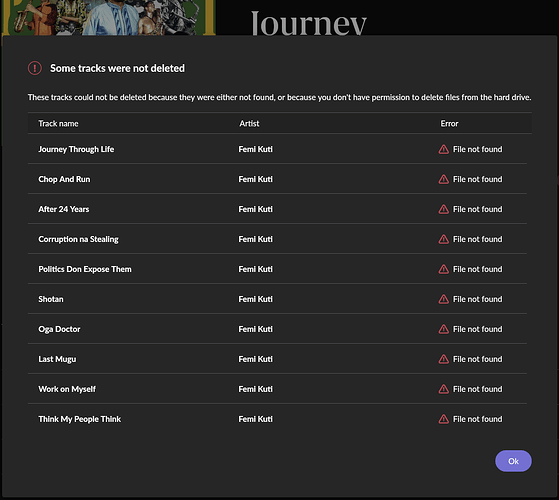
Task: Click the red error circle icon beside the title
Action: pos(35,68)
